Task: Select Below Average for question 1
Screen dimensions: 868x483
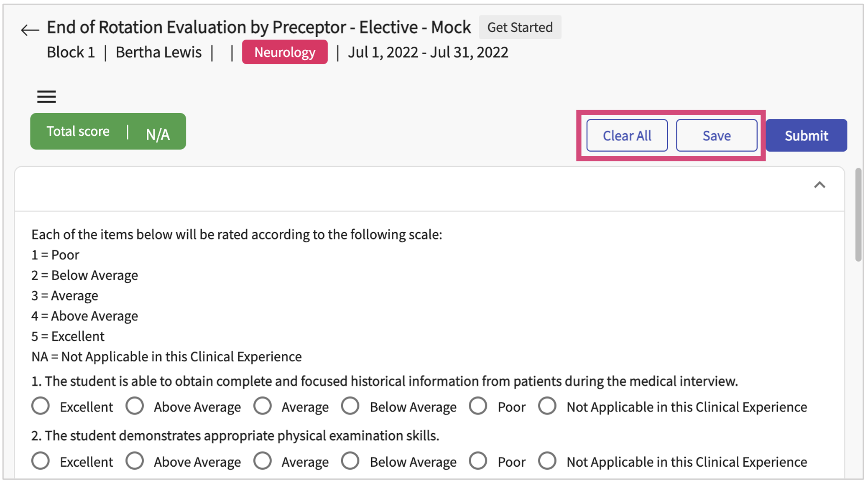Action: (x=350, y=406)
